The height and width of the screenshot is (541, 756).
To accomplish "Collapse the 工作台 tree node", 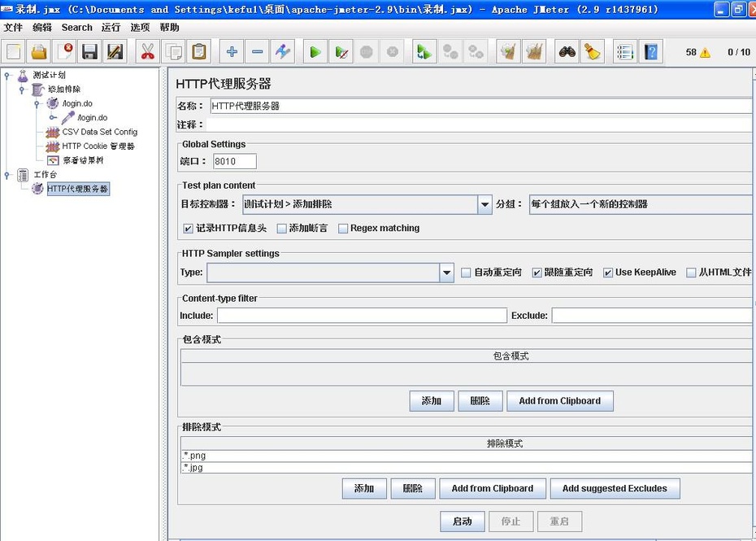I will 7,175.
